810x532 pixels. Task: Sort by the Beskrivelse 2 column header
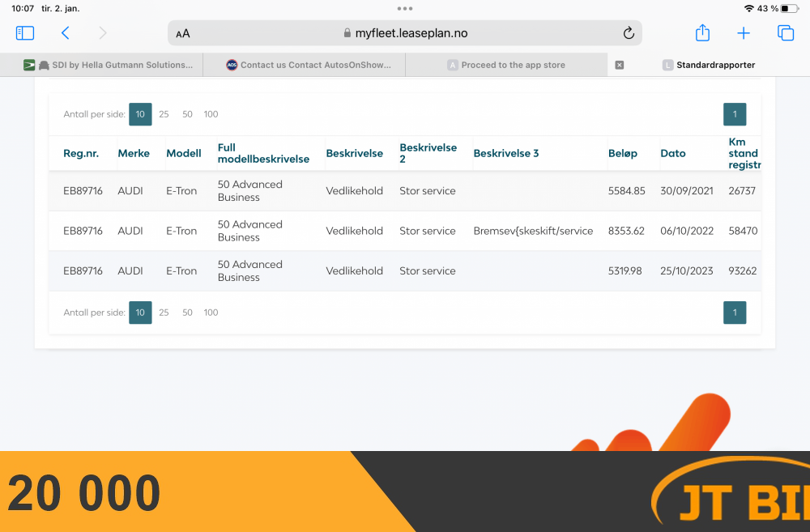pos(428,153)
